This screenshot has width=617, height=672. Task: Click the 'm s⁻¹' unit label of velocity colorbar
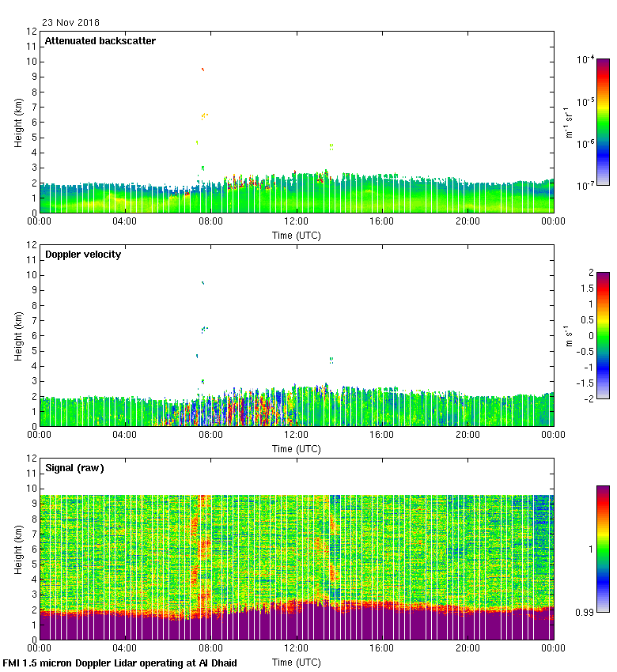coord(567,336)
